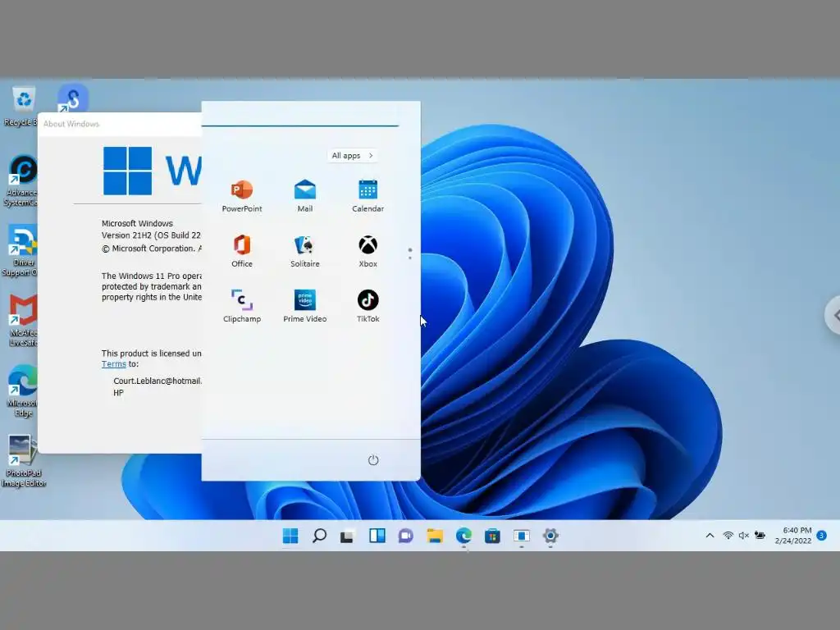Open the Wi-Fi network tray icon
Image resolution: width=840 pixels, height=630 pixels.
click(x=728, y=535)
